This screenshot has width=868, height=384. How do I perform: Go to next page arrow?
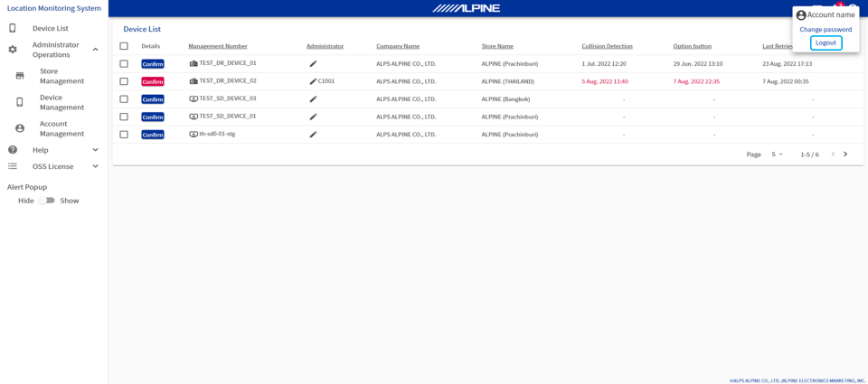pos(845,155)
